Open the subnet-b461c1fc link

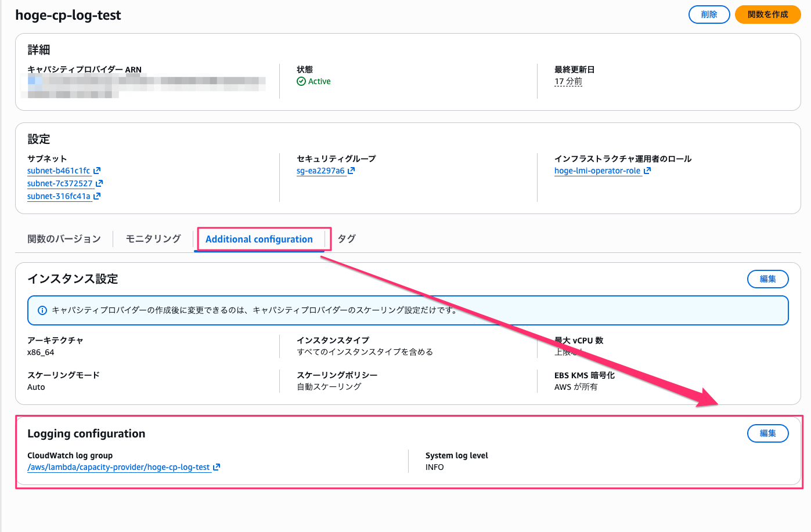[59, 171]
